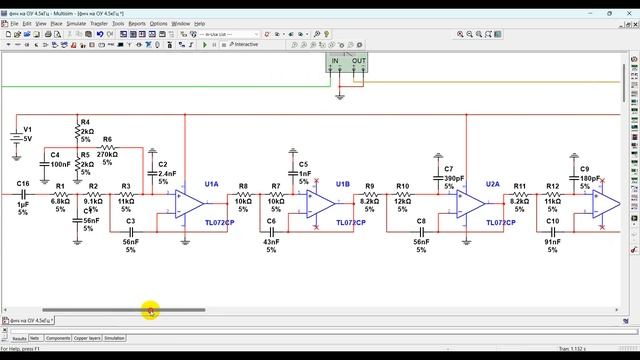Image resolution: width=640 pixels, height=360 pixels.
Task: Select resistor R1 6.8kΩ
Action: coord(60,195)
